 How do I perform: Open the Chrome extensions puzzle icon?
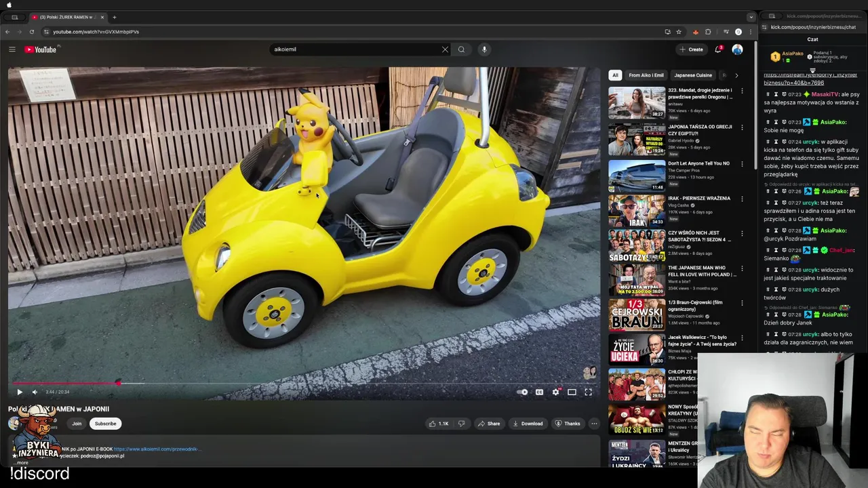click(708, 32)
